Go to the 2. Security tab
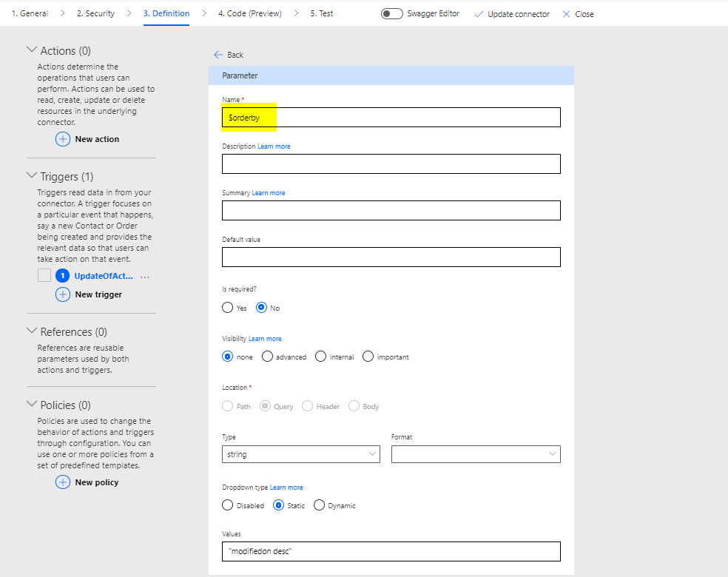 [95, 13]
